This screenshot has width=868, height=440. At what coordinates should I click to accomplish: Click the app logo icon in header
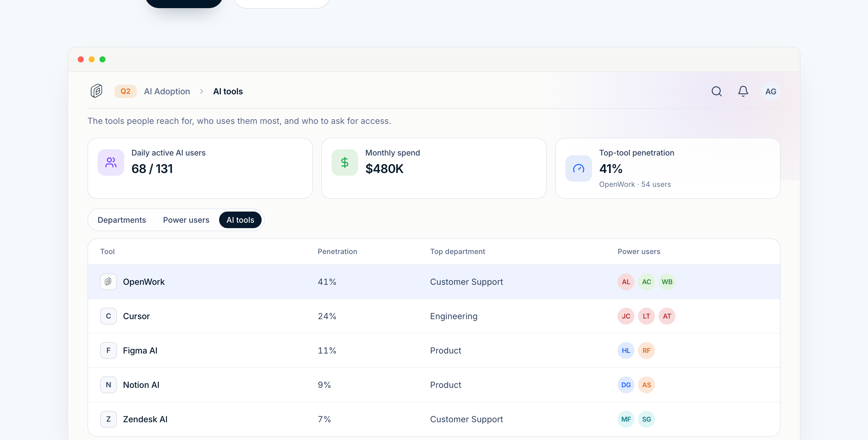(x=96, y=91)
